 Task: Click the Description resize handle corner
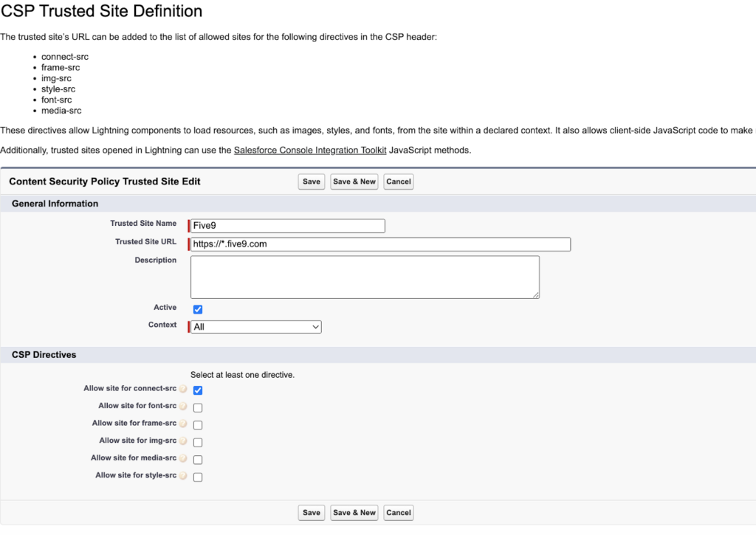click(536, 295)
